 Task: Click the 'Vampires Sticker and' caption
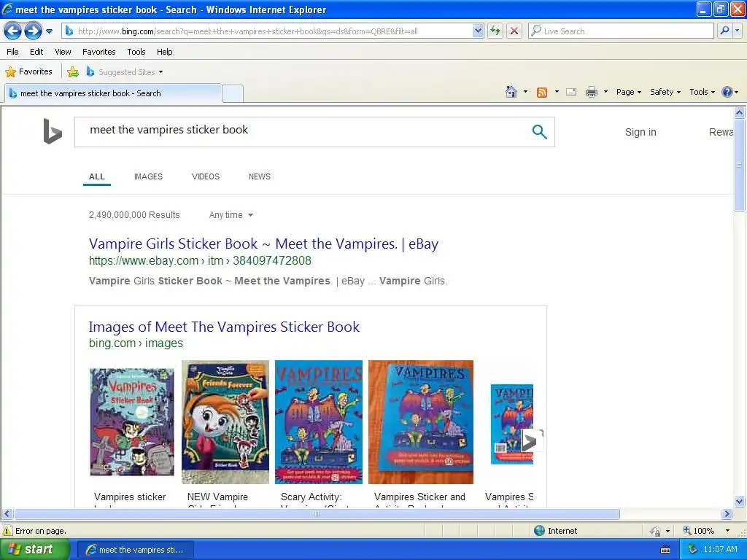[419, 497]
